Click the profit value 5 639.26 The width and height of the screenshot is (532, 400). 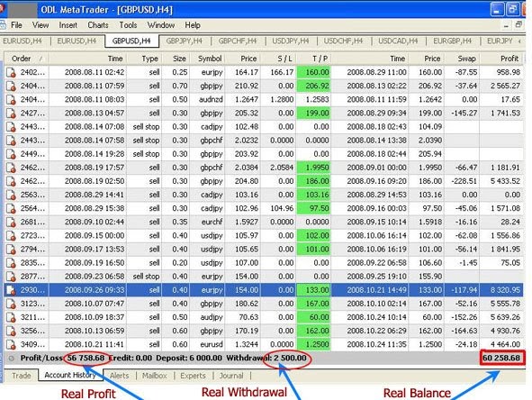[505, 317]
